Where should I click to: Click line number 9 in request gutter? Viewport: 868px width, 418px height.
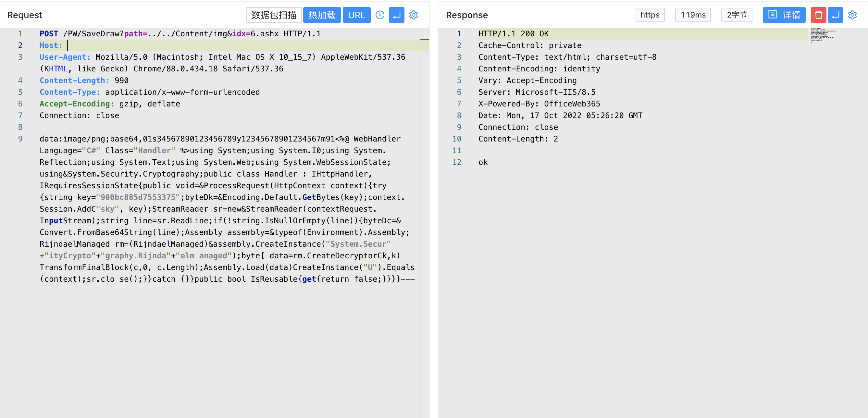click(20, 139)
